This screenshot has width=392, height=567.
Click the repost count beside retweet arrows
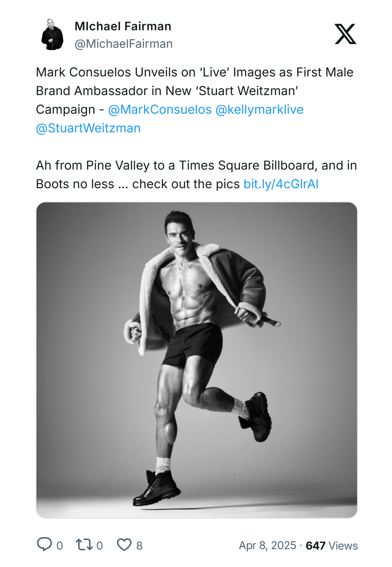point(100,546)
